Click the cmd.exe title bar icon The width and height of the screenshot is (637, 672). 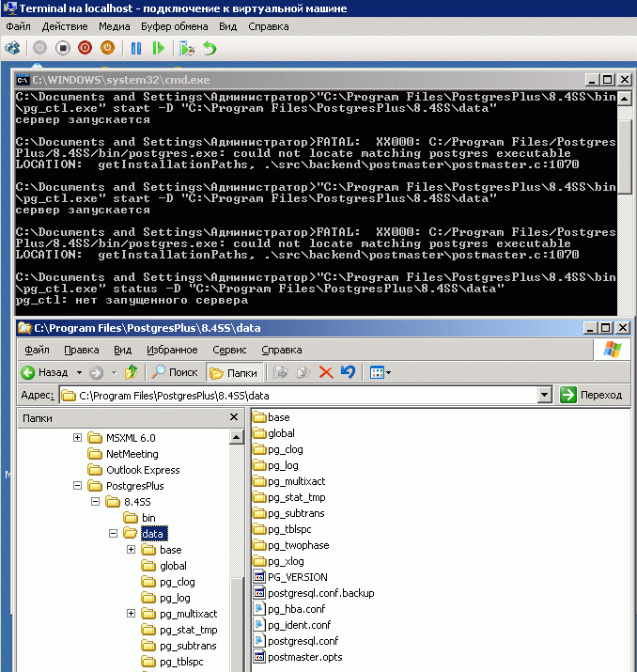(x=23, y=80)
